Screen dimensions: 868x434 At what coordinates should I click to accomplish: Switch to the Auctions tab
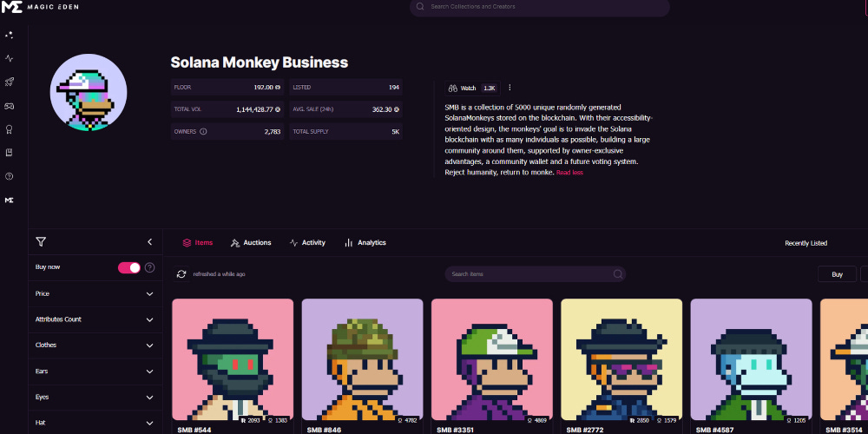point(251,242)
